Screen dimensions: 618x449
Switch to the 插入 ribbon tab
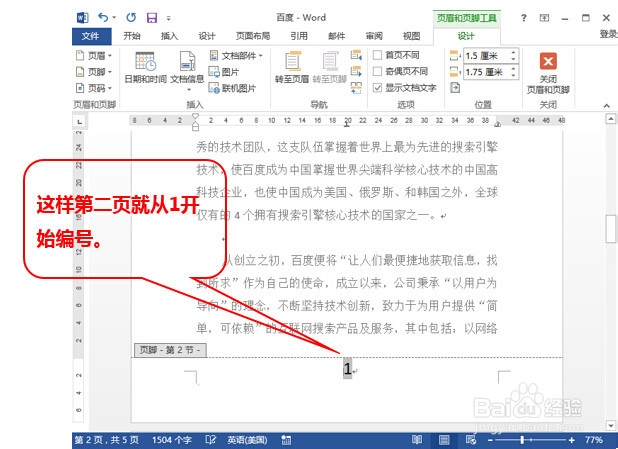[x=169, y=36]
